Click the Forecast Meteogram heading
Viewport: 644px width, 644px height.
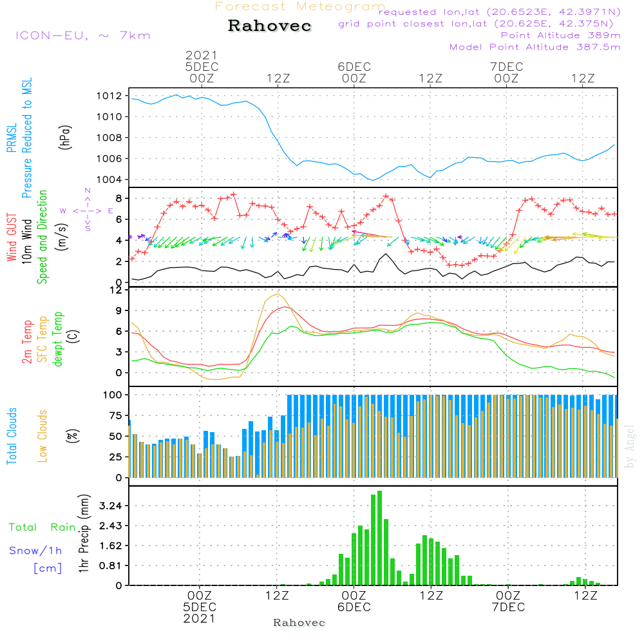pyautogui.click(x=300, y=6)
